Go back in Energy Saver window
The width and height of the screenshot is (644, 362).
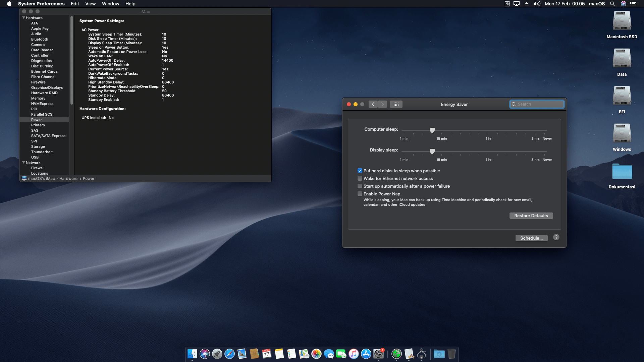pyautogui.click(x=373, y=104)
